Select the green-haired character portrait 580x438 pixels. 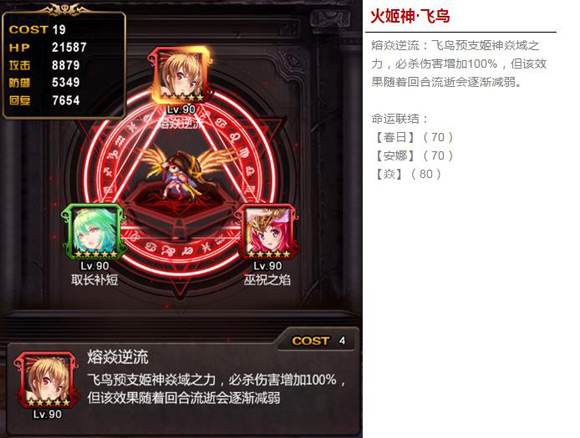pos(93,232)
